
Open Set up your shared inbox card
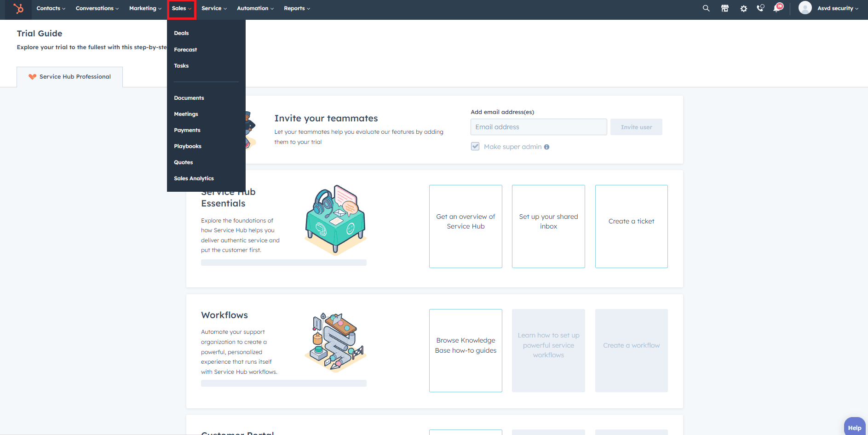[548, 226]
